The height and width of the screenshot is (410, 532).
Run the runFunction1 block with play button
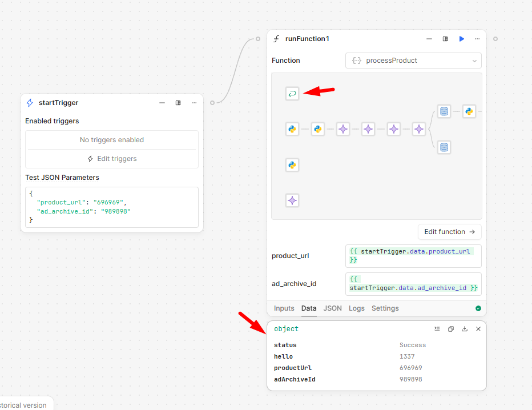461,39
